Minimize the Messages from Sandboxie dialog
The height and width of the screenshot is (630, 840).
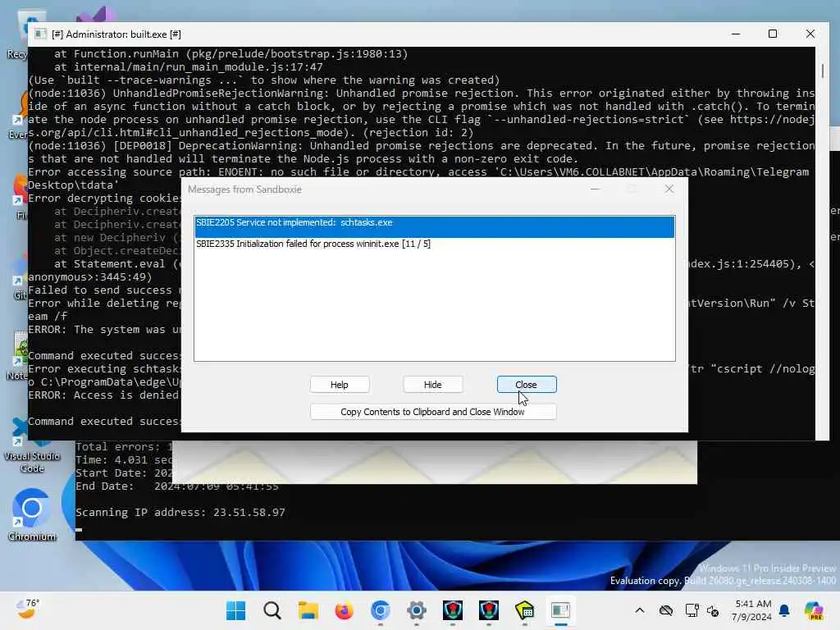[595, 189]
